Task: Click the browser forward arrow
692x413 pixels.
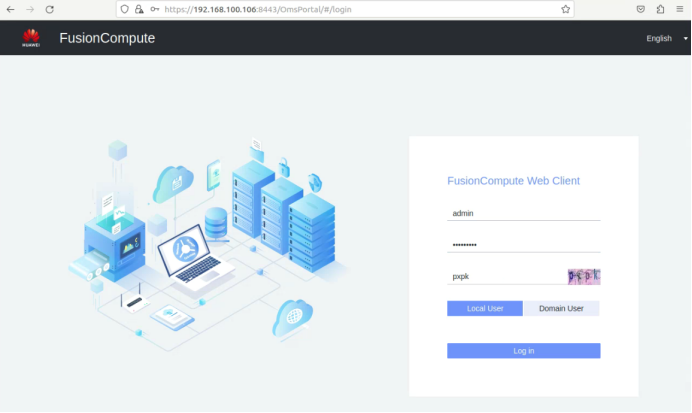Action: click(30, 9)
